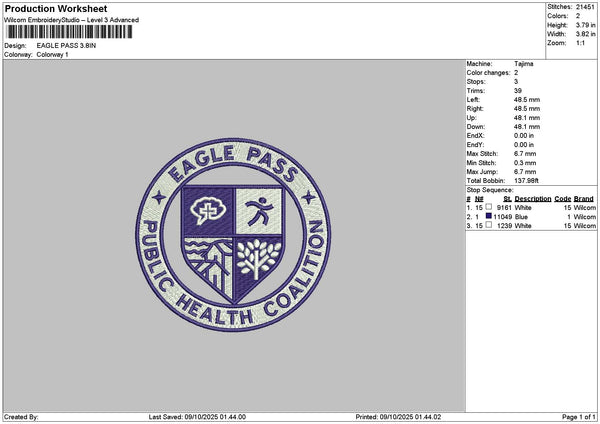
Task: Click the "Stop Sequence:" heading
Action: click(x=490, y=190)
